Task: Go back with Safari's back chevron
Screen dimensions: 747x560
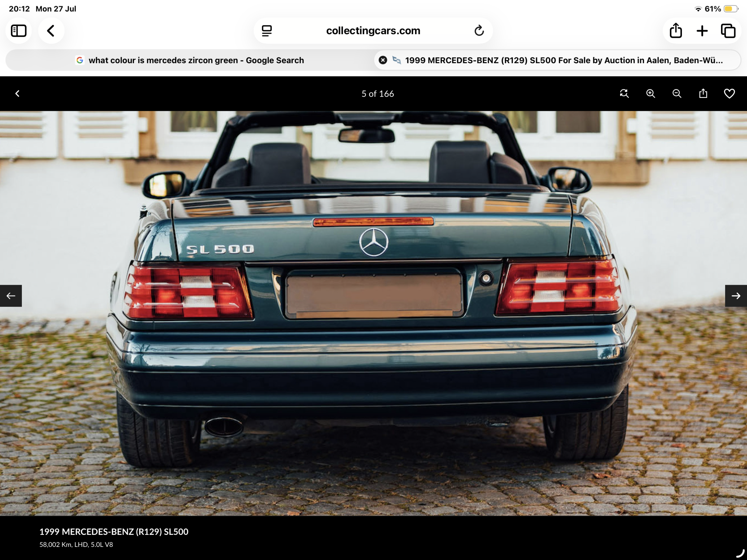Action: (51, 31)
